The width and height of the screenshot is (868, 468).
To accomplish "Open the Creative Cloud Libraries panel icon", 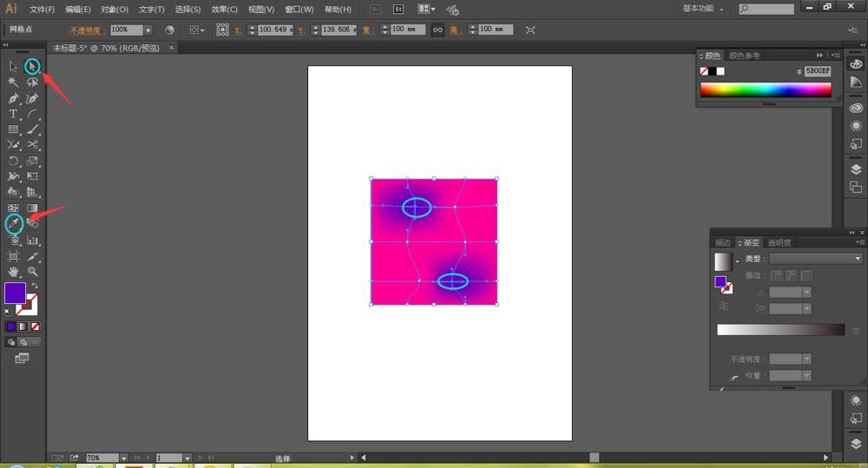I will pos(856,108).
